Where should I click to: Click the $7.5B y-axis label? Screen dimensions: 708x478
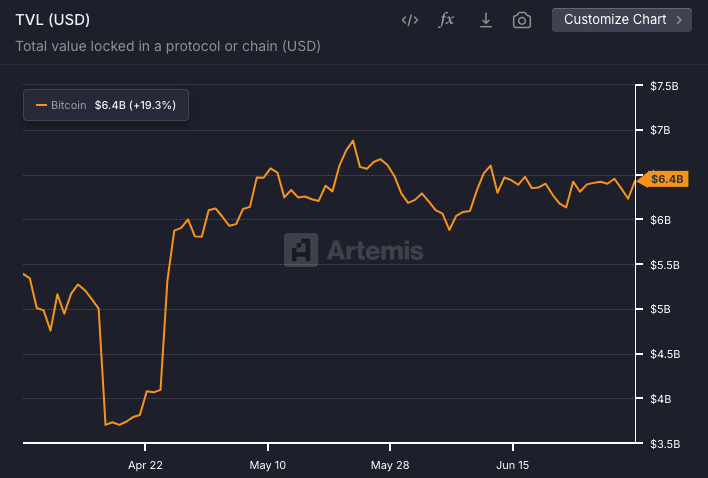[x=664, y=86]
